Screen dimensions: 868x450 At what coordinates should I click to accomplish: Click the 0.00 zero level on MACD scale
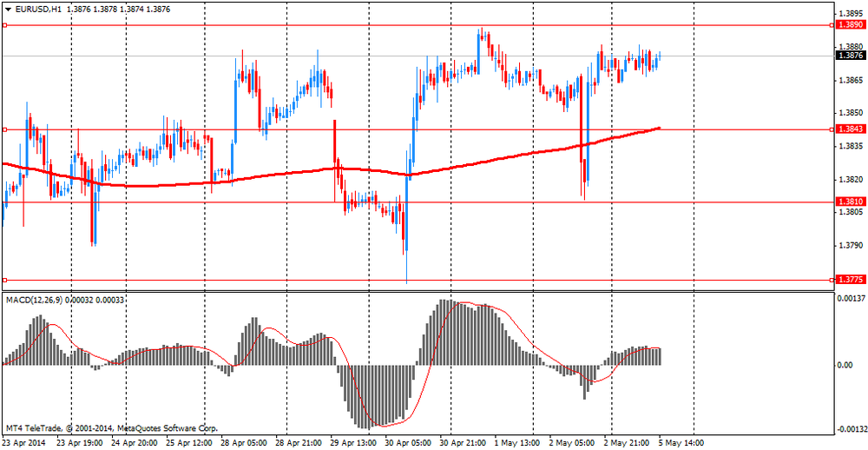[x=846, y=365]
